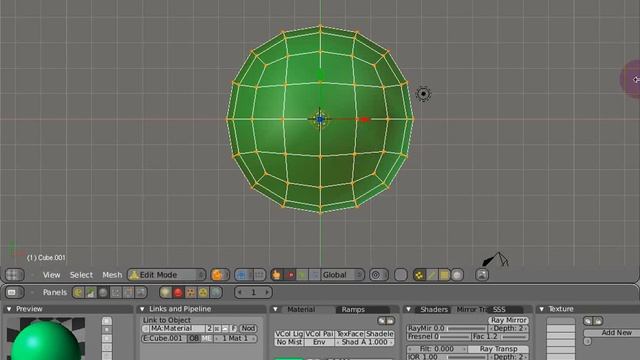Screen dimensions: 640x360
Task: Adjust the Fresnel slider
Action: point(438,337)
